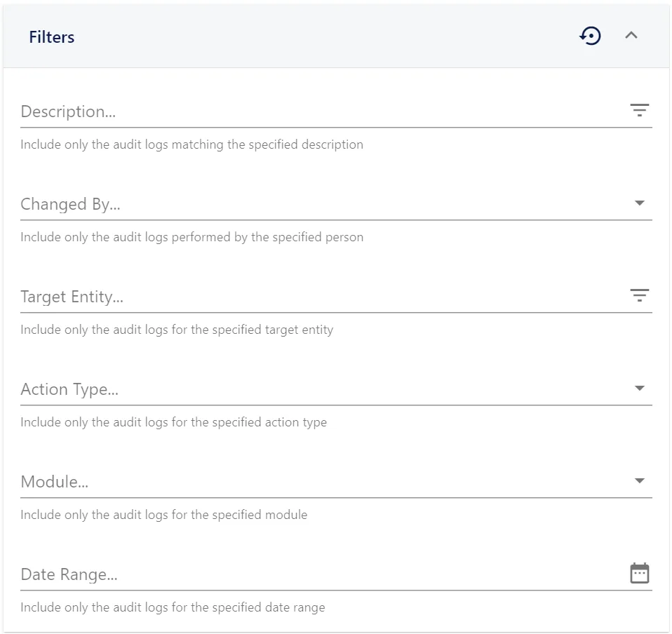This screenshot has height=634, width=672.
Task: Click the filter icon in Description field
Action: (x=640, y=110)
